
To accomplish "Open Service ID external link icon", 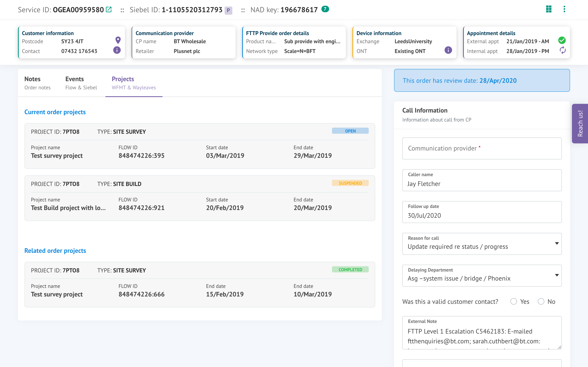I will point(109,10).
